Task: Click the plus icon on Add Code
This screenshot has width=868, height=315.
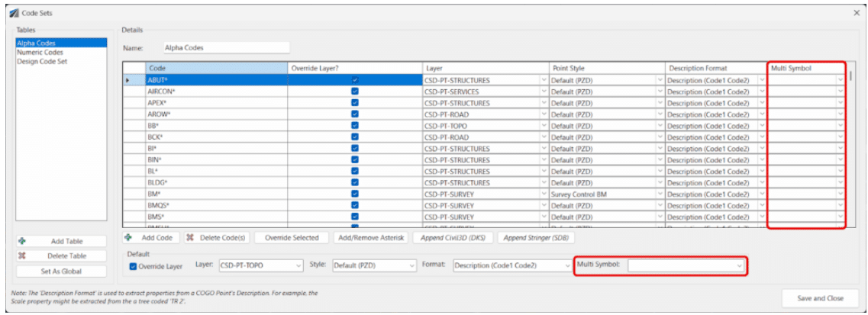Action: [128, 238]
